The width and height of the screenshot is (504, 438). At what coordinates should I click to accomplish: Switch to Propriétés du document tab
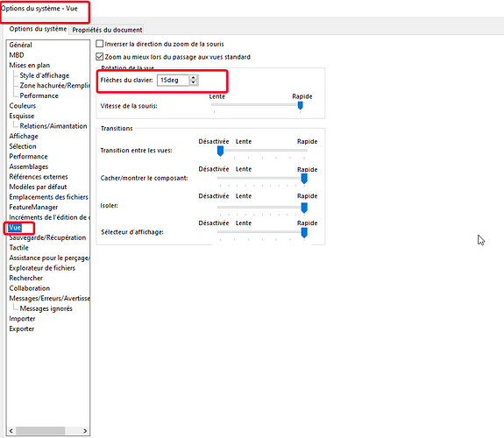107,30
